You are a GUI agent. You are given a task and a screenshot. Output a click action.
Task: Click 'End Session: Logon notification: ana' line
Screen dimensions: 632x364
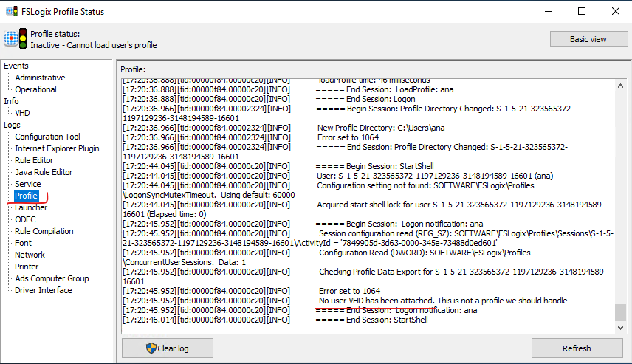(300, 310)
